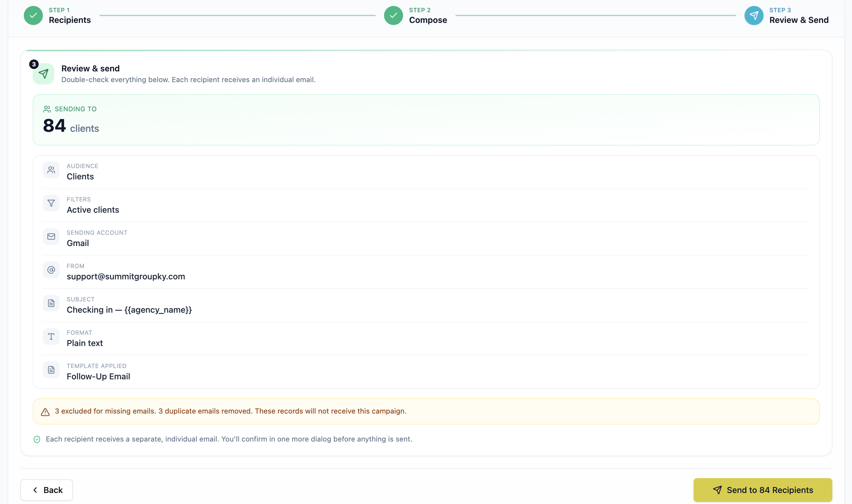The width and height of the screenshot is (852, 504).
Task: Click the Each recipient receives separate email note
Action: (229, 439)
